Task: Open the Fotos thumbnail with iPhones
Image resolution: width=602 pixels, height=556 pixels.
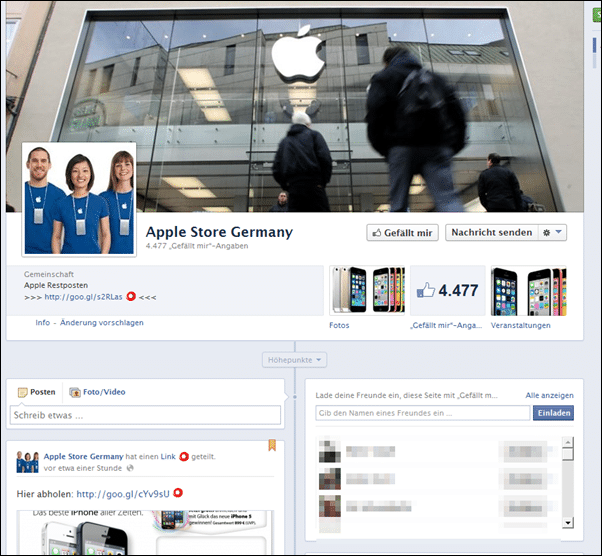Action: (367, 290)
